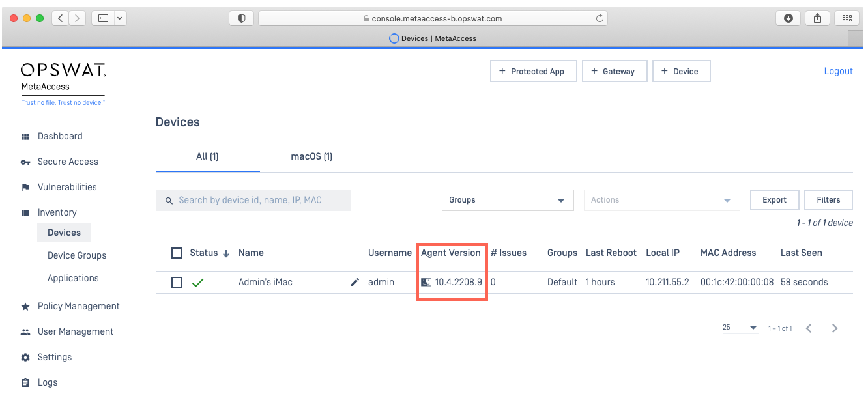Switch to the All (1) tab
This screenshot has width=868, height=409.
(207, 156)
